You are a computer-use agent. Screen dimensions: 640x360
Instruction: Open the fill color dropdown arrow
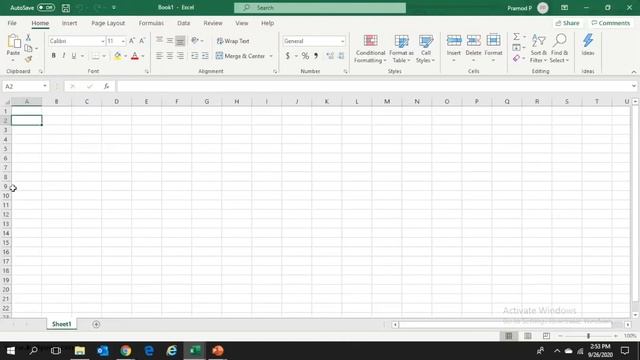(125, 56)
